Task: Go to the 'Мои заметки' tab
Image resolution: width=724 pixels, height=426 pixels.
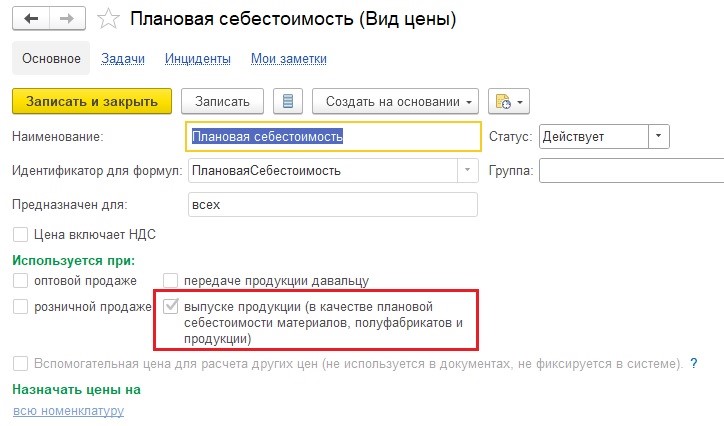Action: click(x=289, y=59)
